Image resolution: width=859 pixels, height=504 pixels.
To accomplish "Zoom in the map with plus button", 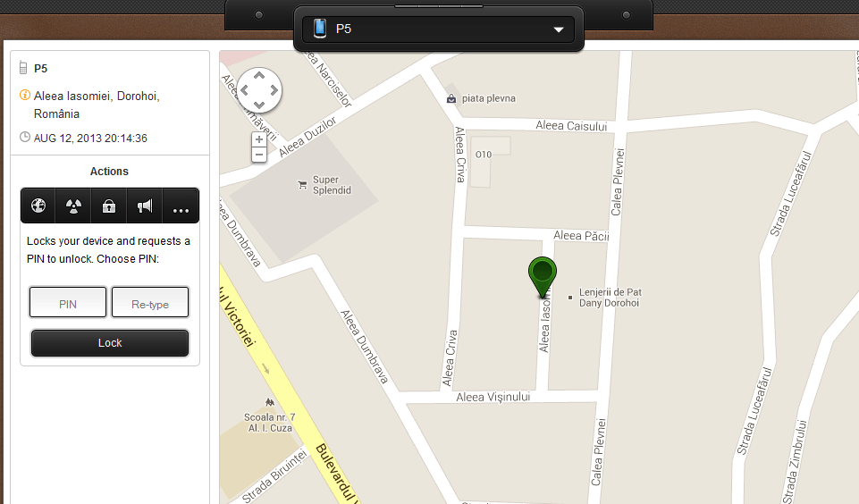I will tap(259, 139).
